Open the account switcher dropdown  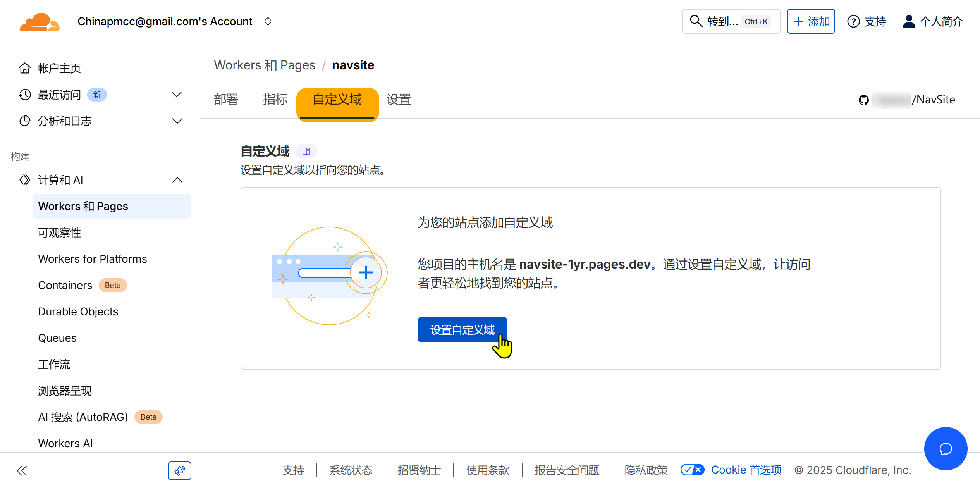coord(268,21)
